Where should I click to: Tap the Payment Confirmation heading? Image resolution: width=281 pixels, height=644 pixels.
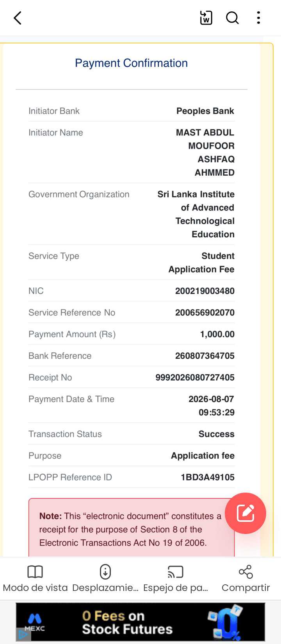coord(131,63)
